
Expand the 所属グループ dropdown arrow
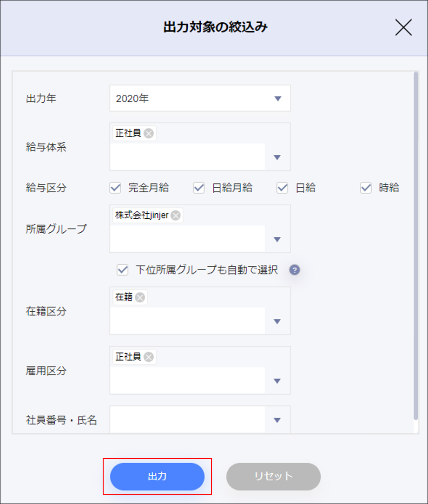(x=277, y=240)
